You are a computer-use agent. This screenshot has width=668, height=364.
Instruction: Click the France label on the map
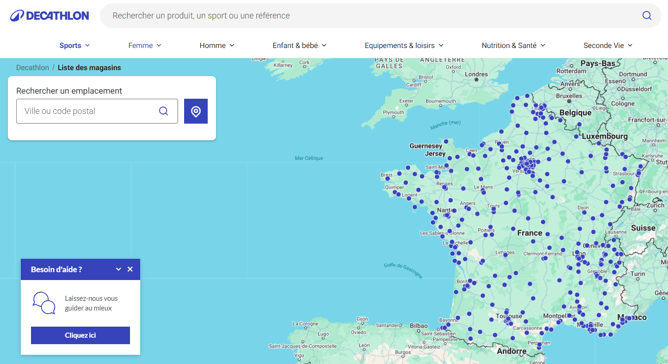click(530, 233)
